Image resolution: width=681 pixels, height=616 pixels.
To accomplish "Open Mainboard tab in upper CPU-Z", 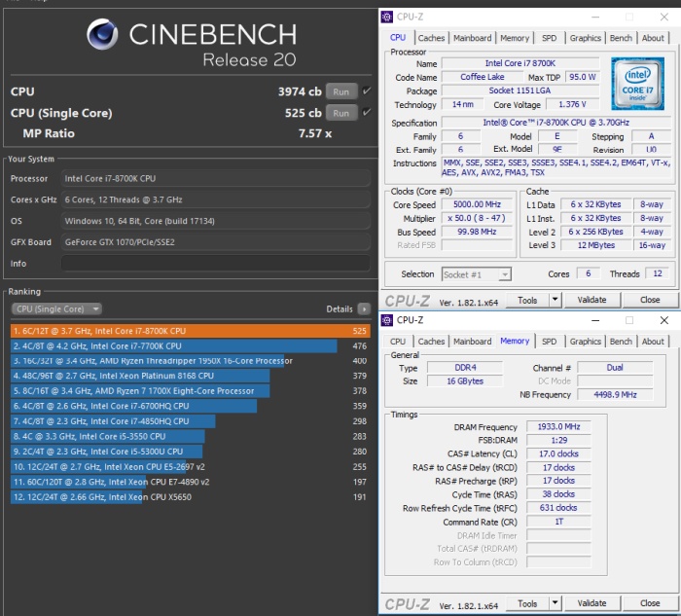I will pos(472,38).
